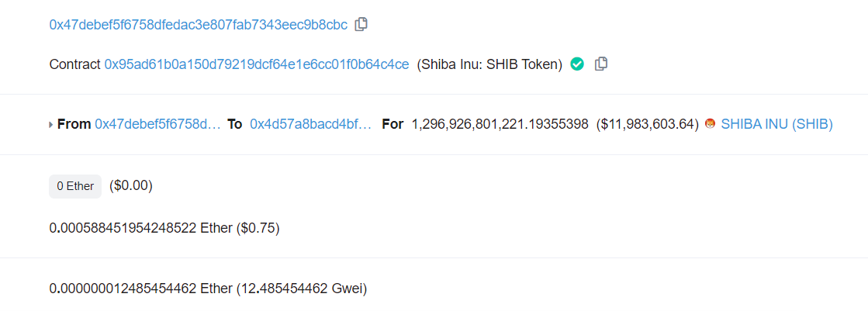Copy the SHIB contract address
868x311 pixels.
[600, 64]
